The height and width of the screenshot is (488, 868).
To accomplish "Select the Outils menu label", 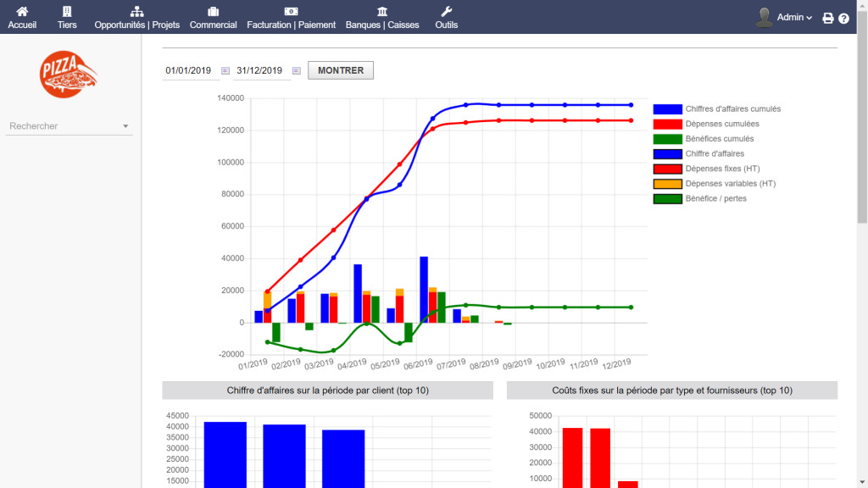I will tap(446, 25).
